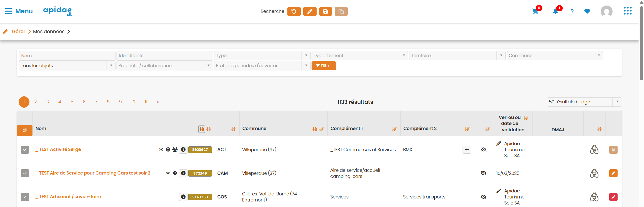Open the notifications bell
Screen dimensions: 644x207
(x=555, y=11)
